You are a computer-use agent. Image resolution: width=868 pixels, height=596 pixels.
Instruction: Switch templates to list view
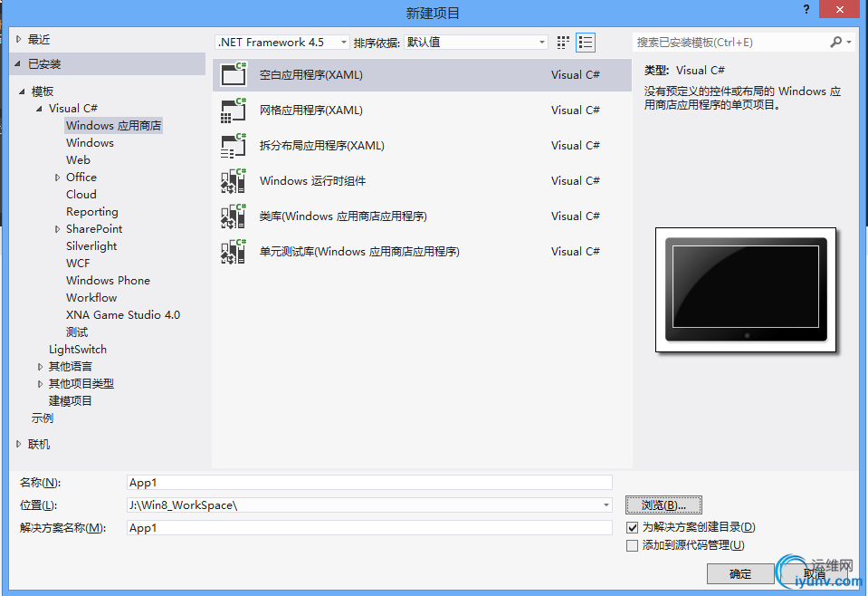[x=585, y=42]
